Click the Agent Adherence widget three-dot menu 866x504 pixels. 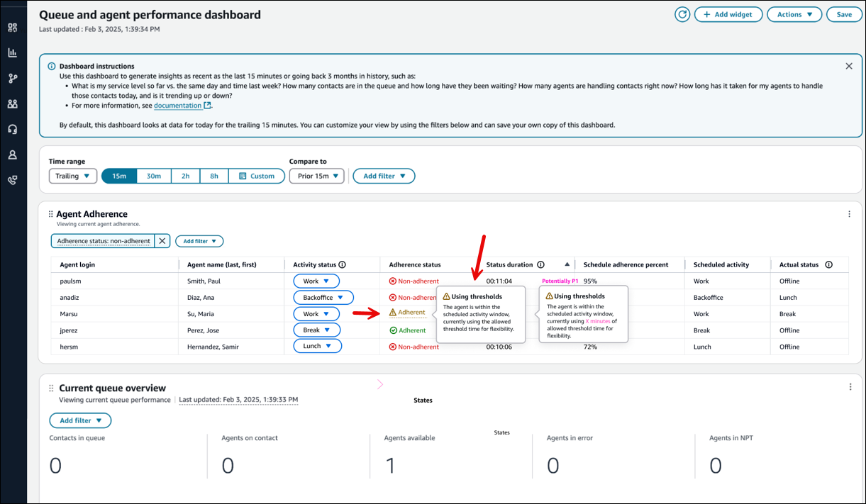click(x=849, y=214)
